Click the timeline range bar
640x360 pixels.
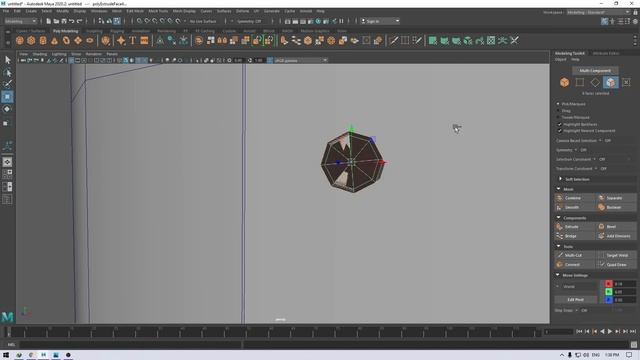pos(273,331)
